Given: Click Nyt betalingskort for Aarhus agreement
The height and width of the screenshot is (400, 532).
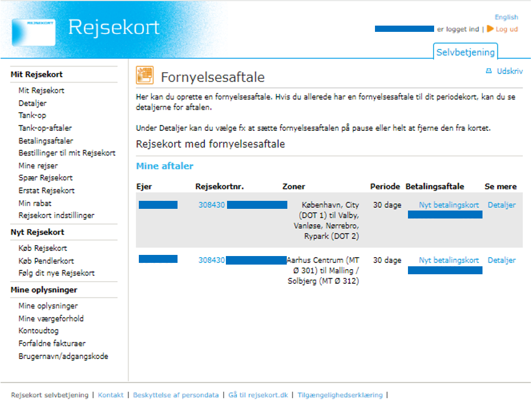Looking at the screenshot, I should (x=449, y=260).
